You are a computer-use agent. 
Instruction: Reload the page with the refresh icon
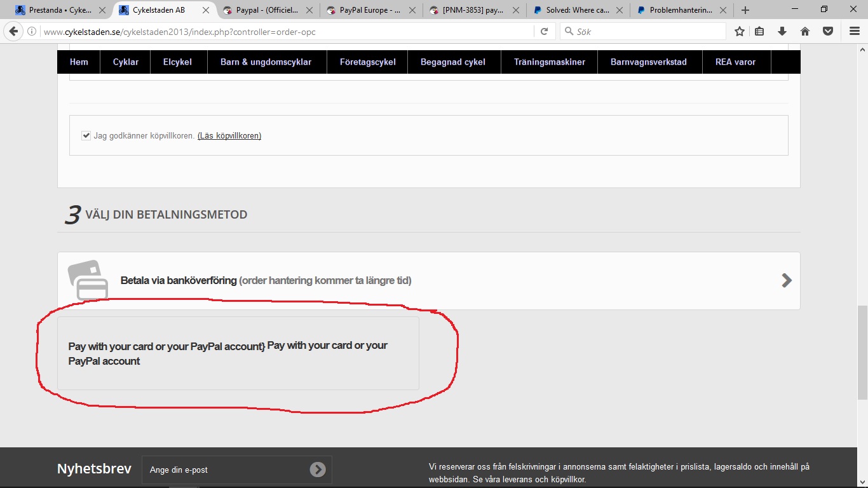(x=544, y=31)
